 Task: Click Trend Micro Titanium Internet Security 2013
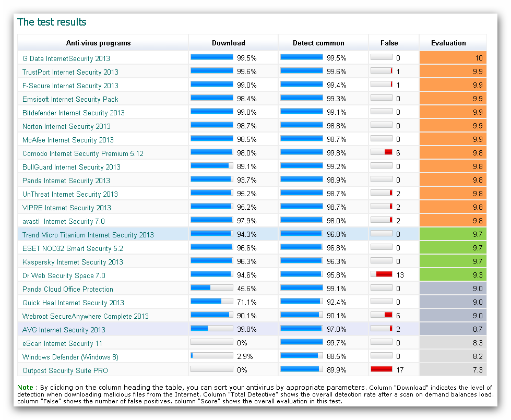coord(88,235)
